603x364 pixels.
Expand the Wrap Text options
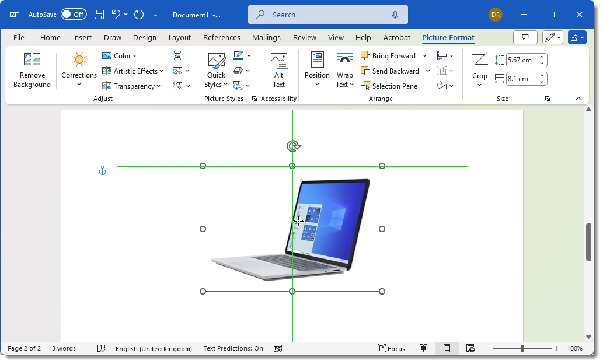tap(344, 79)
